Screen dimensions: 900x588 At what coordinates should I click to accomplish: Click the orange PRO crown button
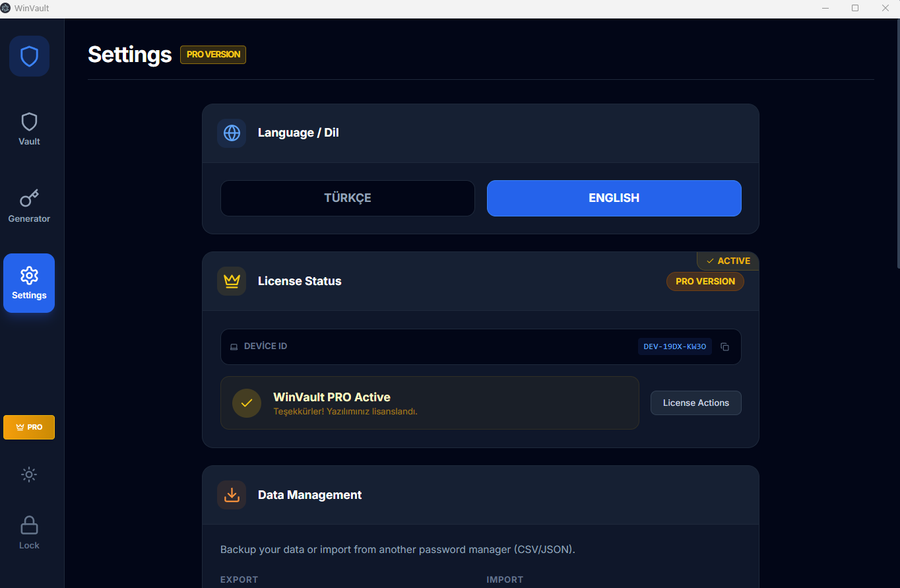(x=29, y=427)
